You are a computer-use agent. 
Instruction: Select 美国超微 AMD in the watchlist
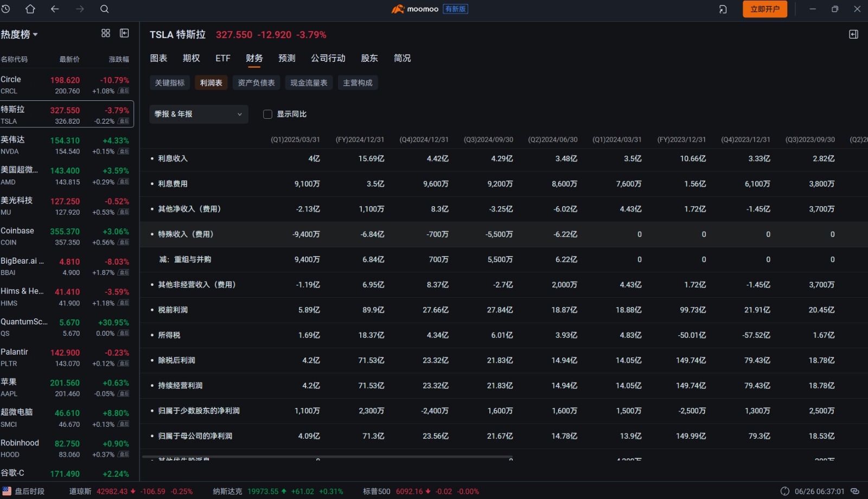[67, 176]
